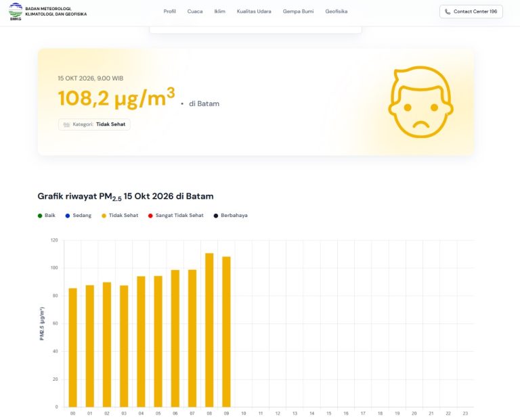The width and height of the screenshot is (520, 420).
Task: Click the PM2.5 (µg/m³) y-axis label
Action: [x=42, y=323]
